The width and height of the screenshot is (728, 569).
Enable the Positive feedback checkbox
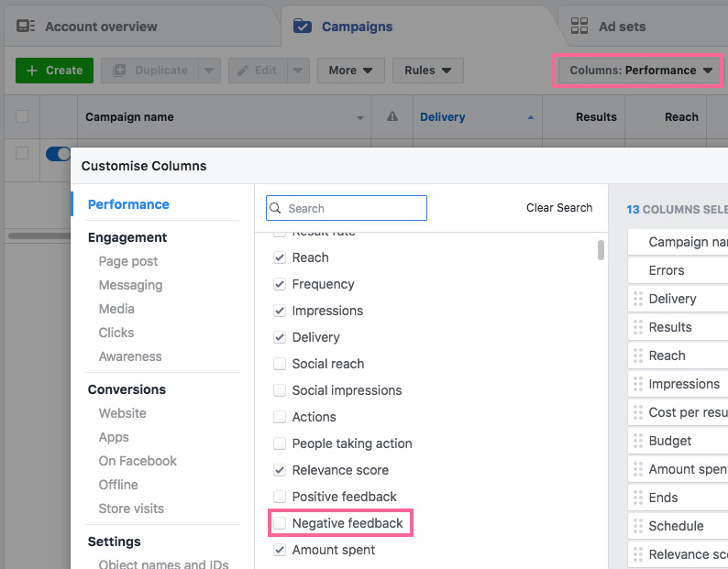(280, 497)
